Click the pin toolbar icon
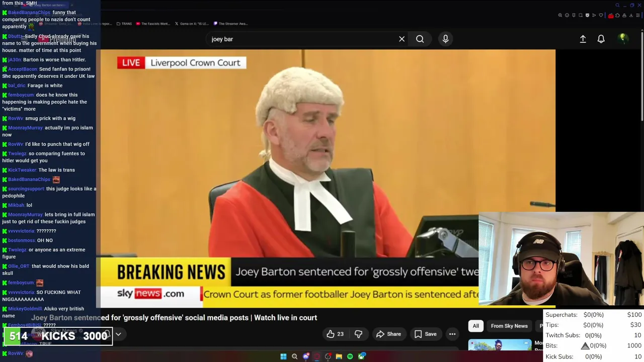The height and width of the screenshot is (362, 644). tap(574, 15)
